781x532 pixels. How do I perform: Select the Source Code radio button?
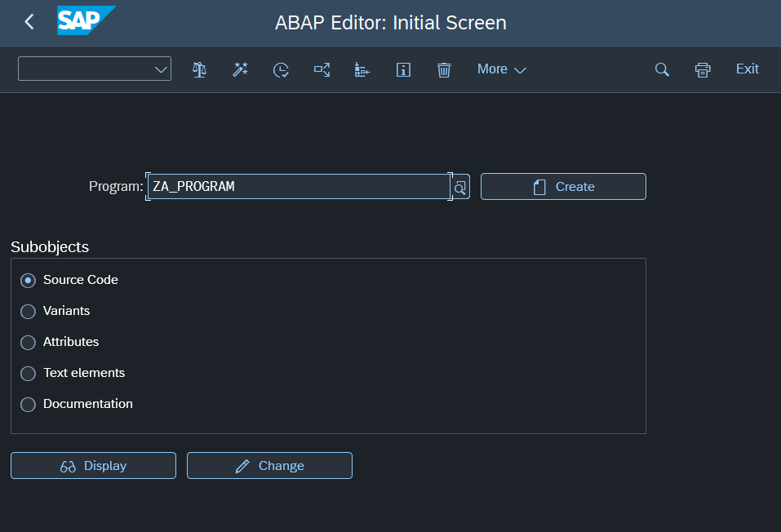point(27,280)
